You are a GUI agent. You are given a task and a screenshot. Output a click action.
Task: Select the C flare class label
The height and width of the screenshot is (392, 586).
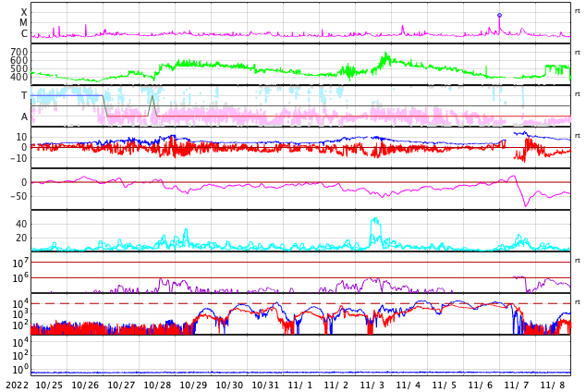pyautogui.click(x=24, y=34)
